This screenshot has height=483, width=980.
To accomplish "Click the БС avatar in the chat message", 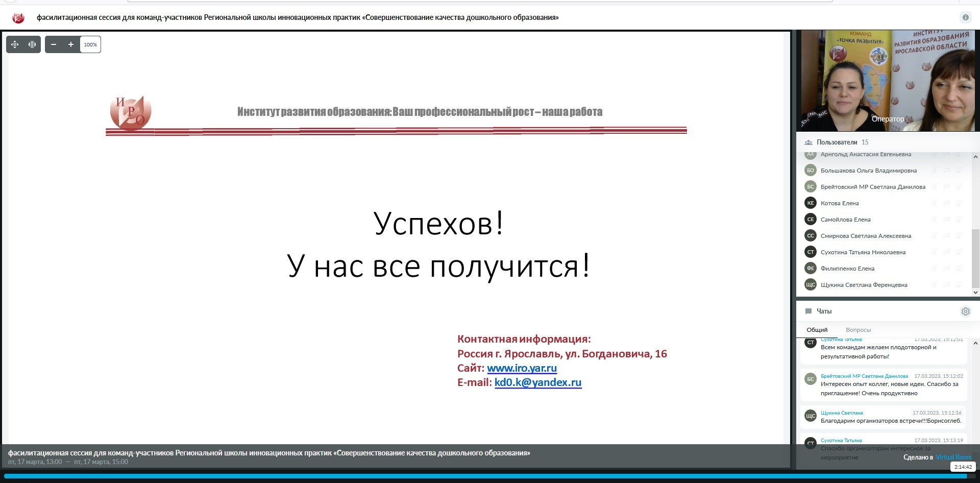I will (811, 379).
